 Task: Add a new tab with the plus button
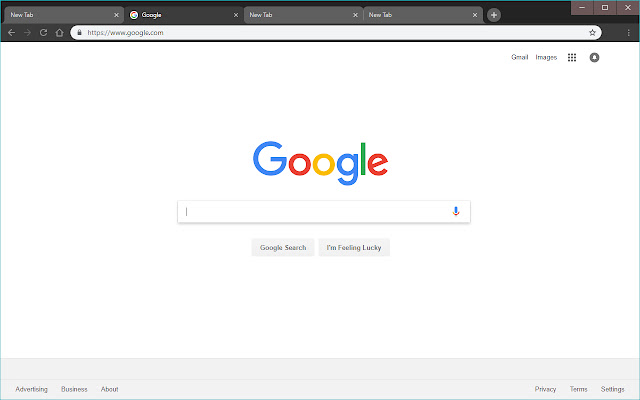[x=494, y=15]
